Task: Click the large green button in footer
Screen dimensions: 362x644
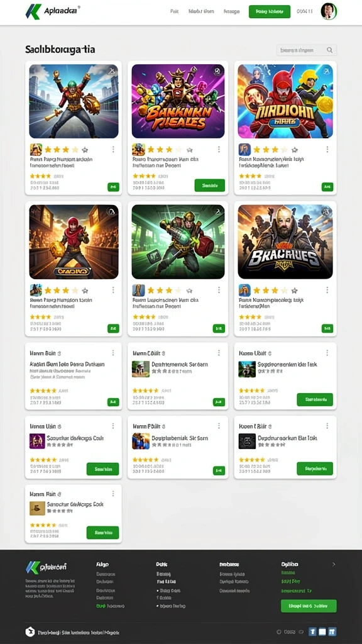Action: tap(309, 606)
